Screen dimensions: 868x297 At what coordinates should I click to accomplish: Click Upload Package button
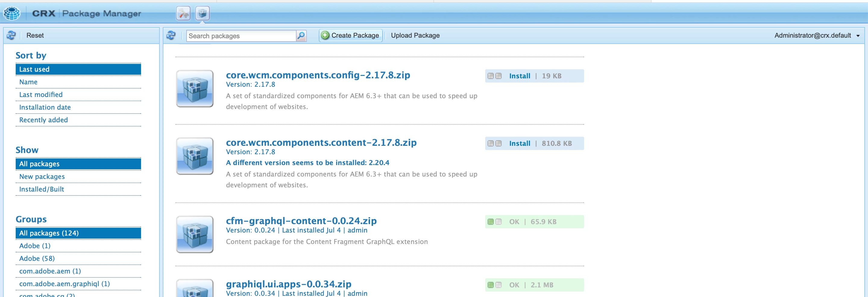(415, 35)
